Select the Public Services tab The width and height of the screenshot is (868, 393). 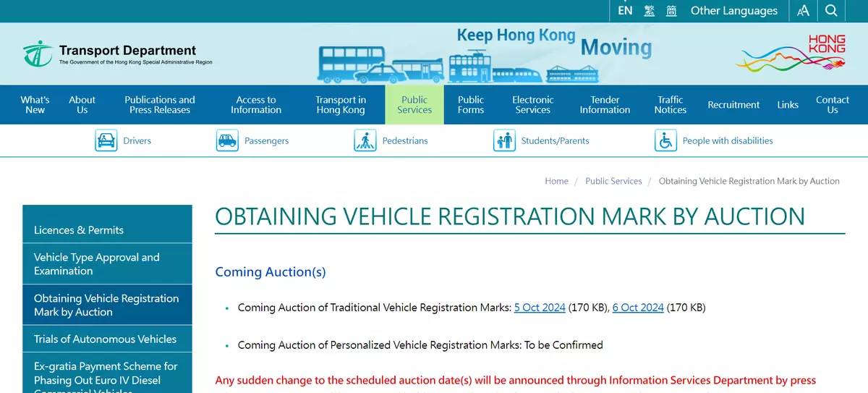point(414,105)
